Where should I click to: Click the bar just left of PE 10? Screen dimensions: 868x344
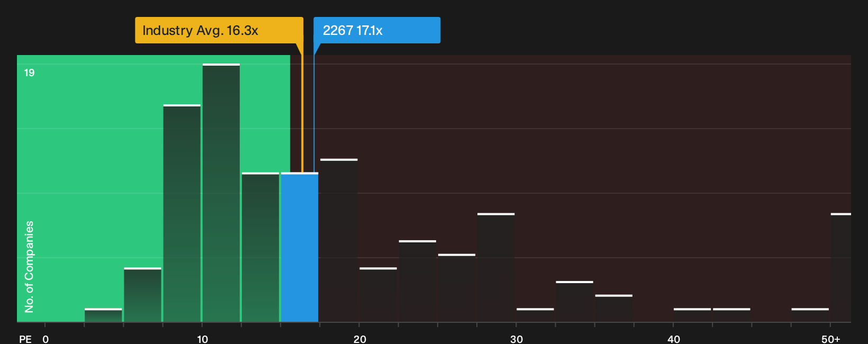coord(182,213)
